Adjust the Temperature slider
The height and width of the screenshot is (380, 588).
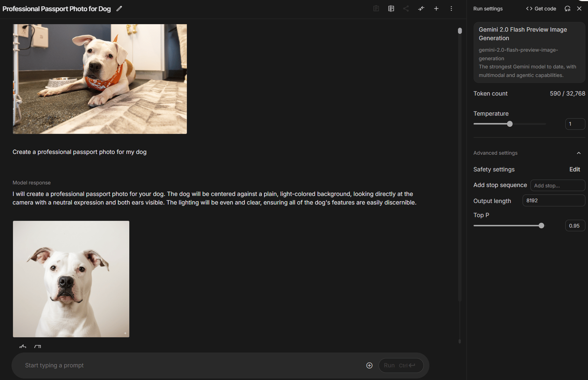pos(510,124)
